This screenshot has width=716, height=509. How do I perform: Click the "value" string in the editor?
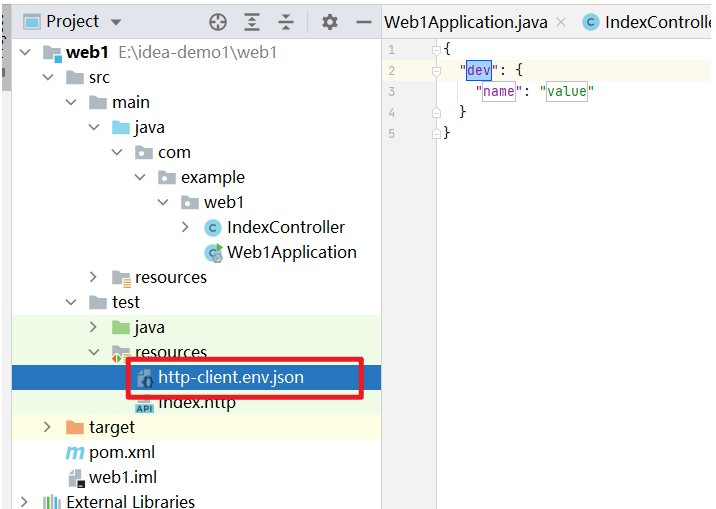[567, 91]
